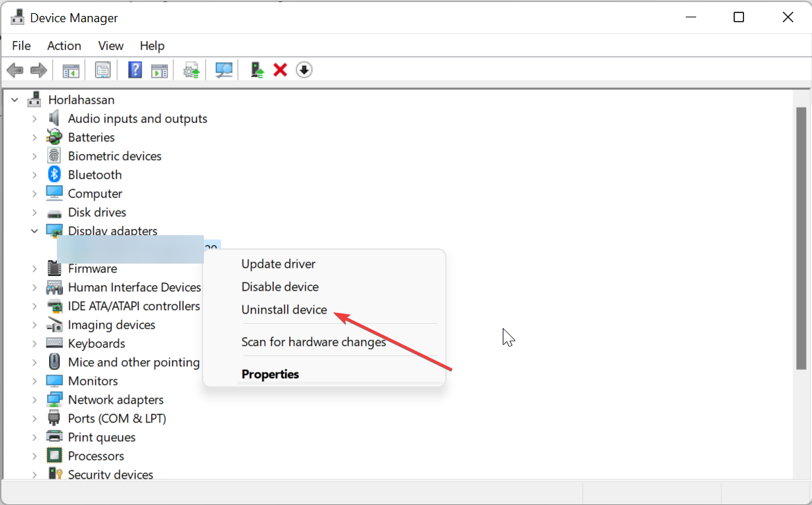Click the Human Interface Devices icon
The height and width of the screenshot is (505, 812).
[x=54, y=287]
